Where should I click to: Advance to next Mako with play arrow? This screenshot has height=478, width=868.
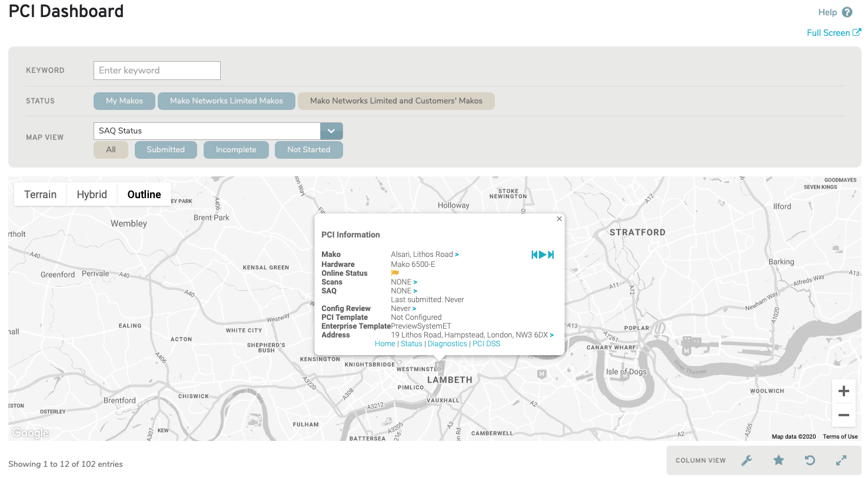point(542,254)
